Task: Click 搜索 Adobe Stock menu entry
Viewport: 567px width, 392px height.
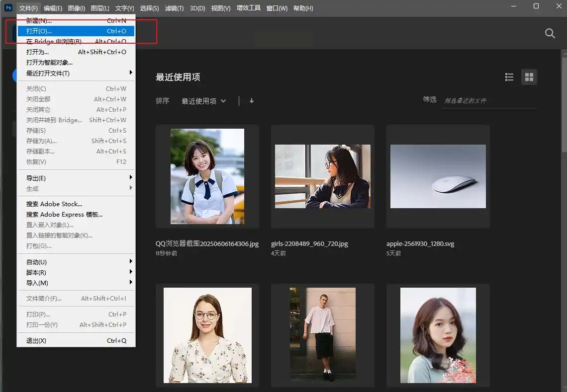Action: [x=54, y=204]
